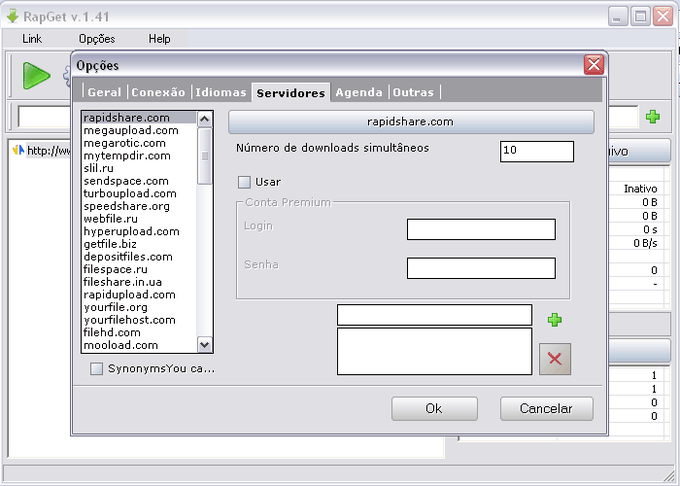Maximize the RapGet window
This screenshot has width=680, height=486.
pos(640,16)
